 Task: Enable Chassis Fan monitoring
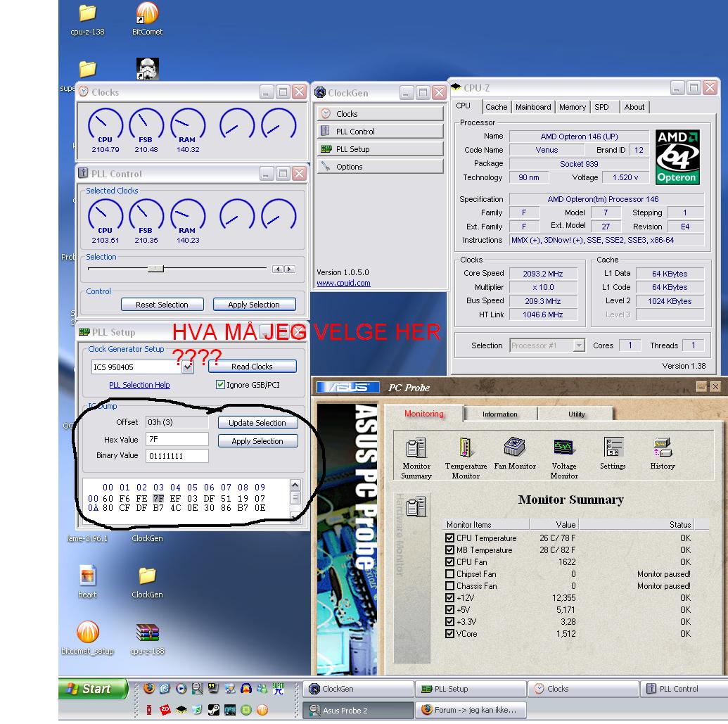coord(449,586)
